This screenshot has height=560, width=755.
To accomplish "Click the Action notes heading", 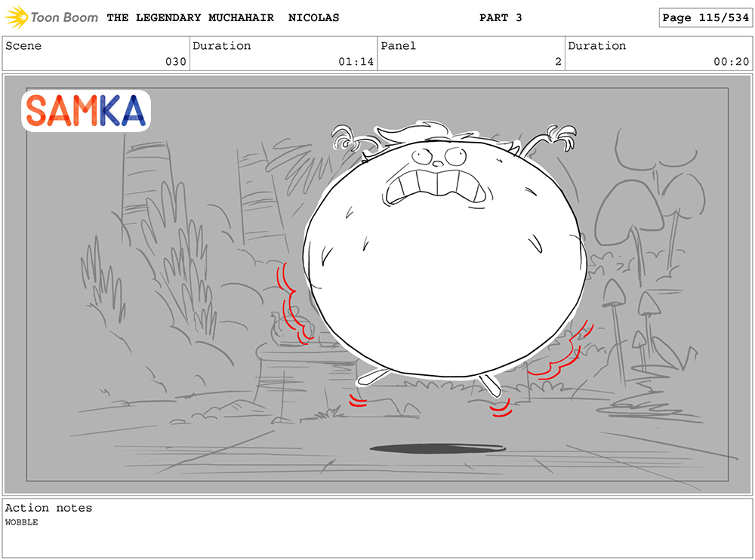I will tap(48, 507).
